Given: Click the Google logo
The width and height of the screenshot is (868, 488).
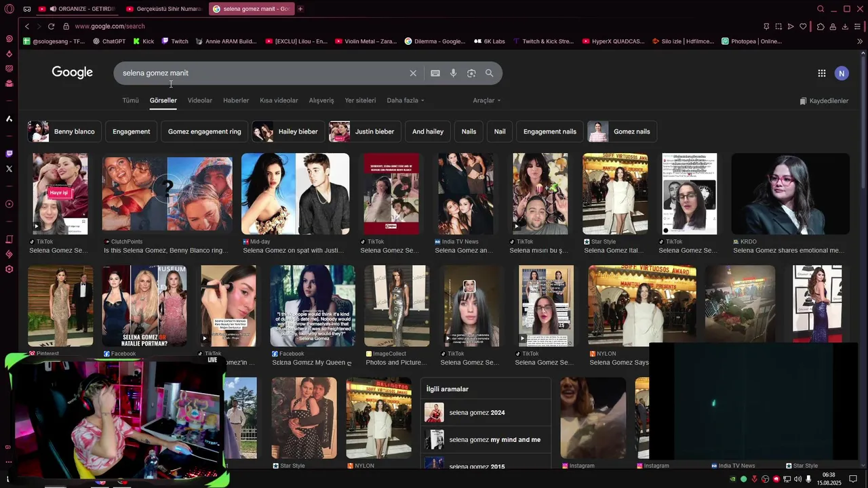Looking at the screenshot, I should pyautogui.click(x=73, y=73).
